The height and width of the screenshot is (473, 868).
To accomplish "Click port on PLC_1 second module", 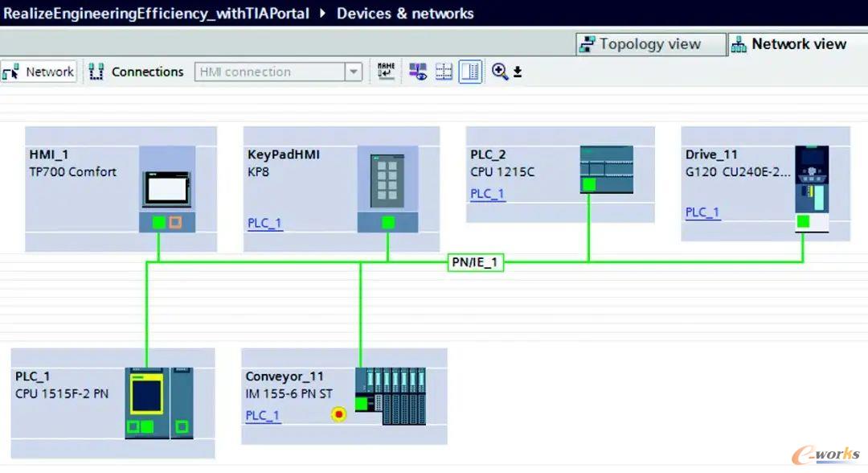I will click(182, 426).
